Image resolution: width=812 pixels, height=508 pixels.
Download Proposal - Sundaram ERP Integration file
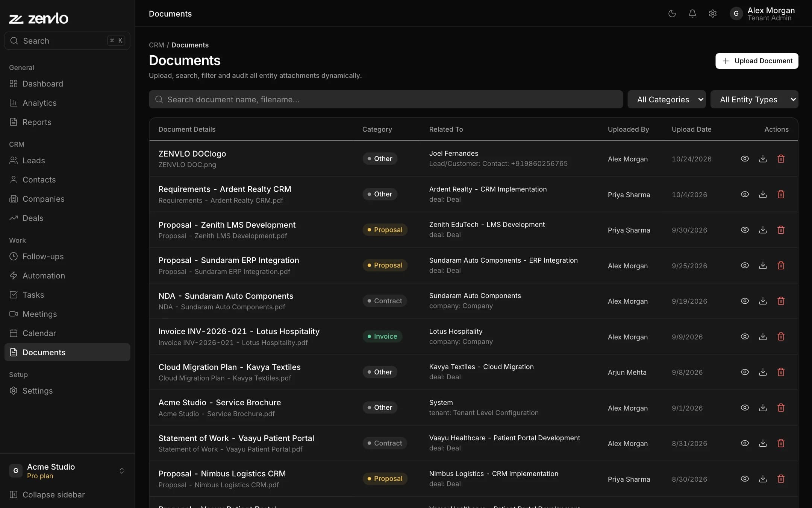pyautogui.click(x=763, y=265)
